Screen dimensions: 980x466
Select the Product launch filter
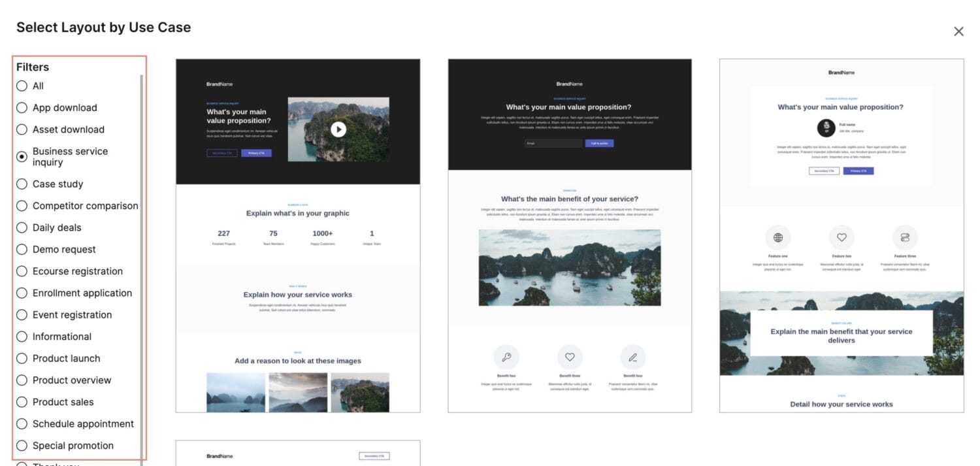click(x=22, y=358)
